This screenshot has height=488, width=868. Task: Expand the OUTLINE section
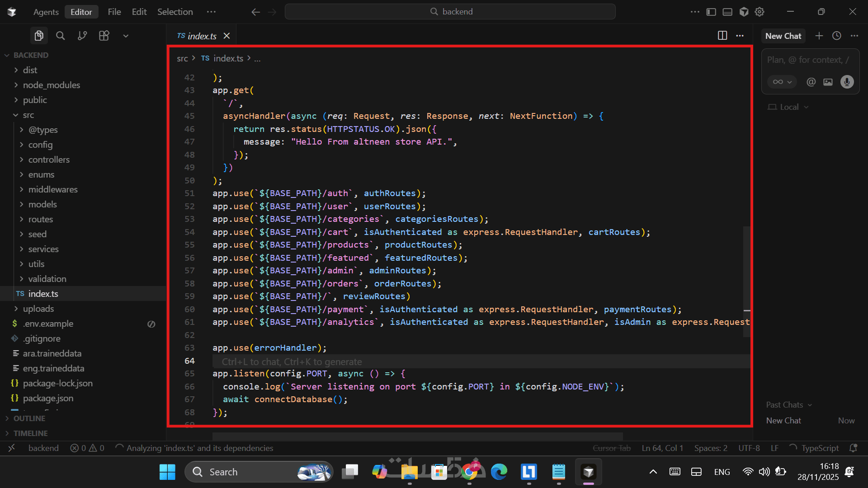29,418
